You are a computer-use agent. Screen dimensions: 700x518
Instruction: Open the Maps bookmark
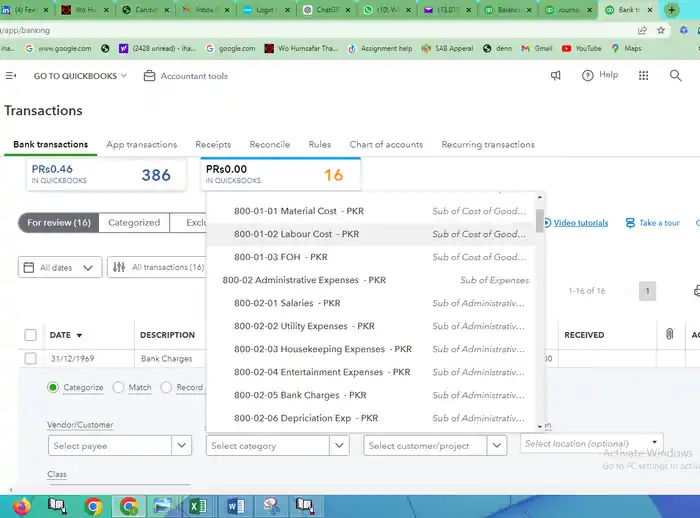pyautogui.click(x=626, y=48)
